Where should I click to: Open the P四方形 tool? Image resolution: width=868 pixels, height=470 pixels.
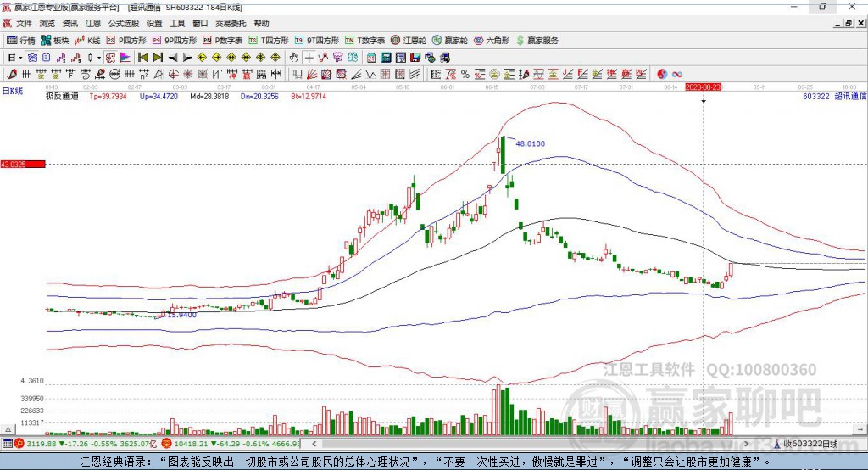click(x=126, y=41)
